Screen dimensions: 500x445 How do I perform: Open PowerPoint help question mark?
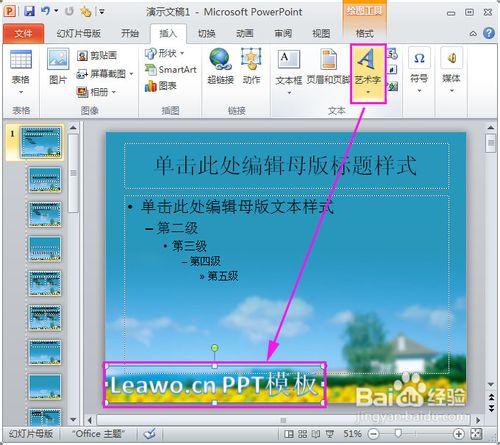click(489, 33)
